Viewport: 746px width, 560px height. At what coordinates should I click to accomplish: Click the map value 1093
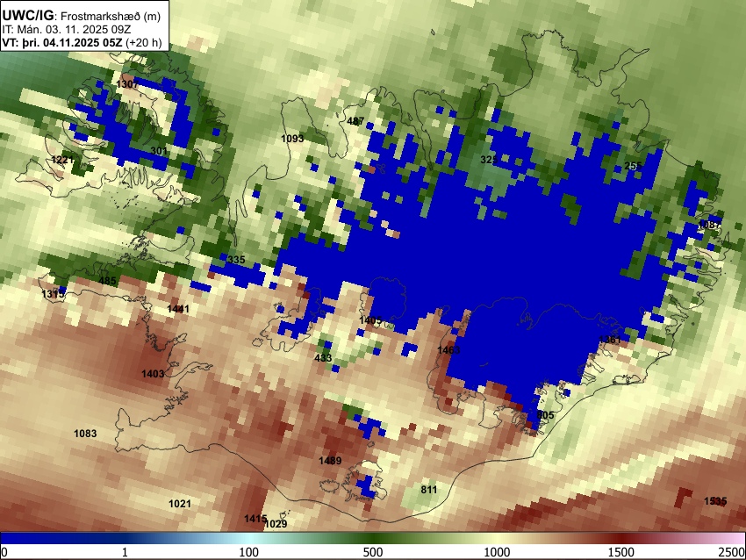click(292, 139)
